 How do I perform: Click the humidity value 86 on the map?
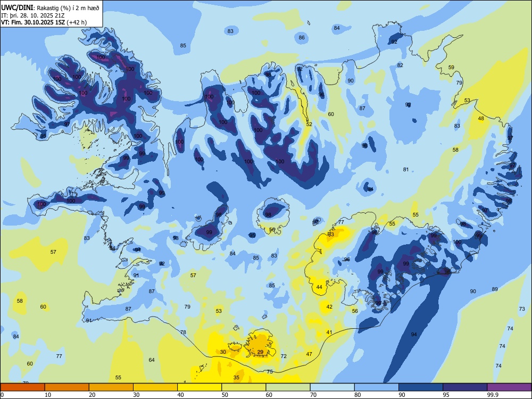(302, 38)
